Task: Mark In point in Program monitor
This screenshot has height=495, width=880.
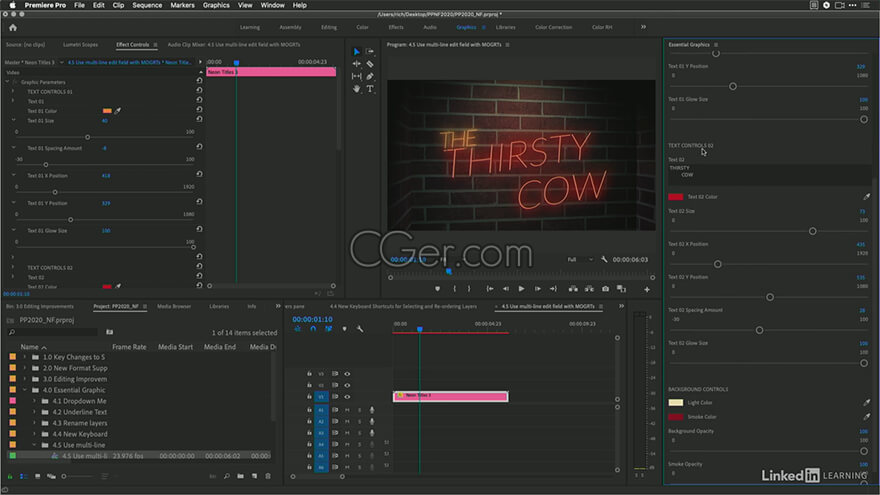Action: [455, 289]
